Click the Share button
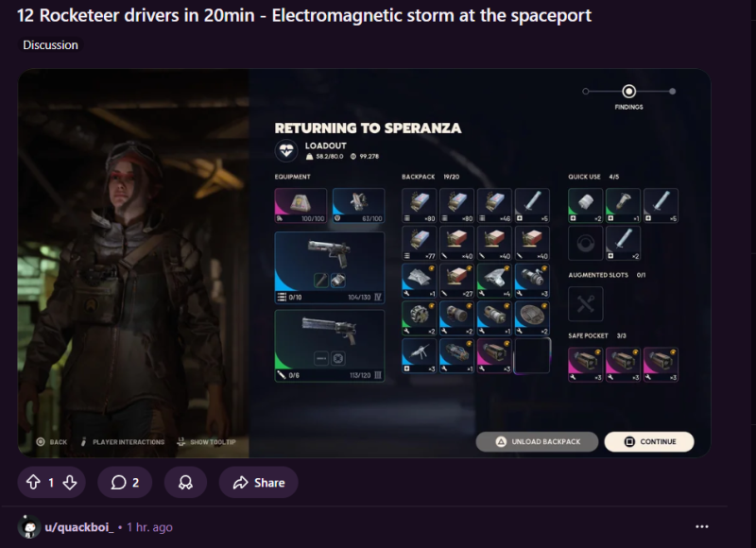 pos(258,483)
